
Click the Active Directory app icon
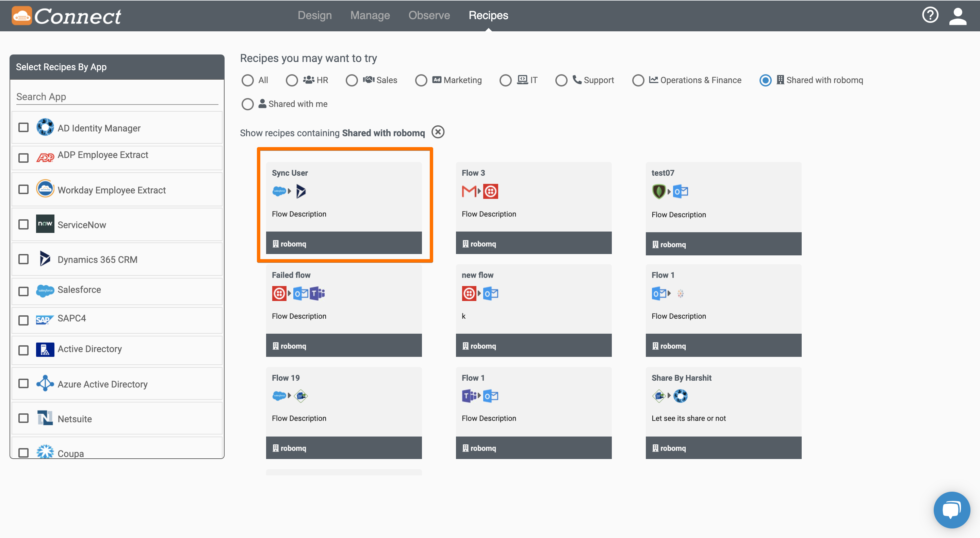45,349
